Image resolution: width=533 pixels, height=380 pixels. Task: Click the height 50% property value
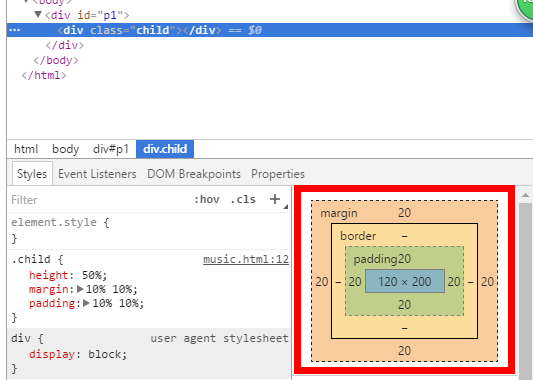[x=94, y=275]
